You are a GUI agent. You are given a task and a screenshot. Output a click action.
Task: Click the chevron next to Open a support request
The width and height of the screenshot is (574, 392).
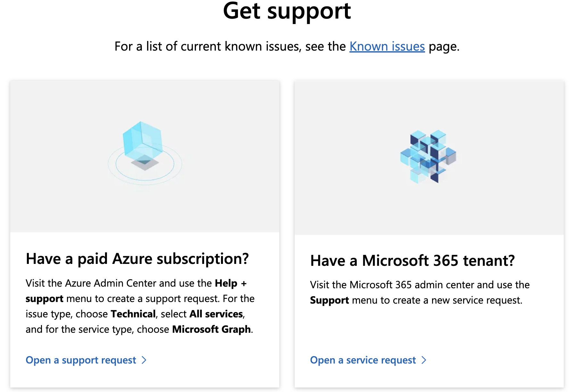tap(144, 360)
